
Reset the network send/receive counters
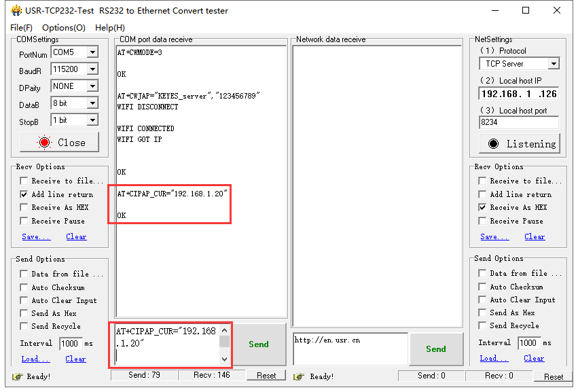pos(554,376)
